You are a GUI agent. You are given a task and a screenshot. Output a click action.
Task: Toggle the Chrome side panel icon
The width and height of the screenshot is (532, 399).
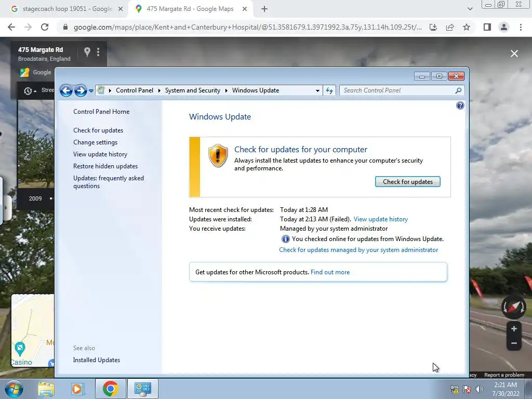tap(487, 27)
